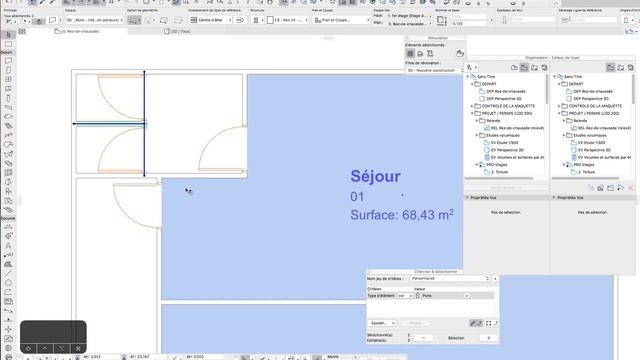Click the cloud-style map icon in left Organizer

tap(514, 68)
